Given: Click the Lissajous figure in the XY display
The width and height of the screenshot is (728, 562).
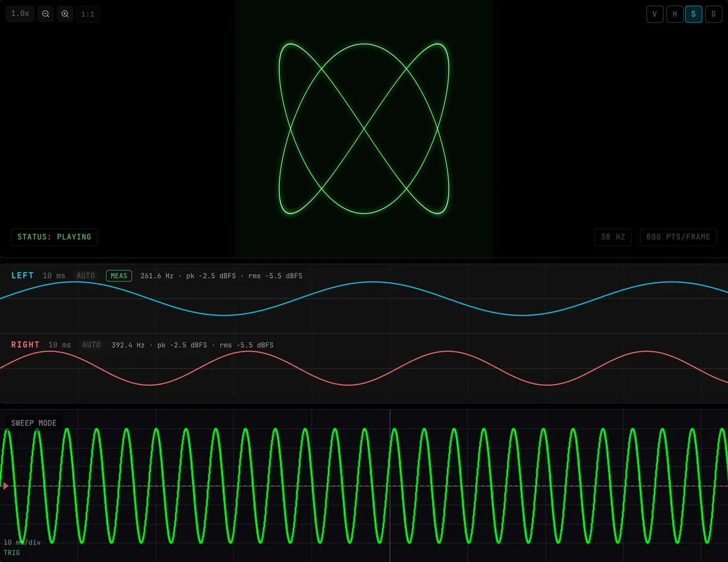Looking at the screenshot, I should (x=364, y=129).
